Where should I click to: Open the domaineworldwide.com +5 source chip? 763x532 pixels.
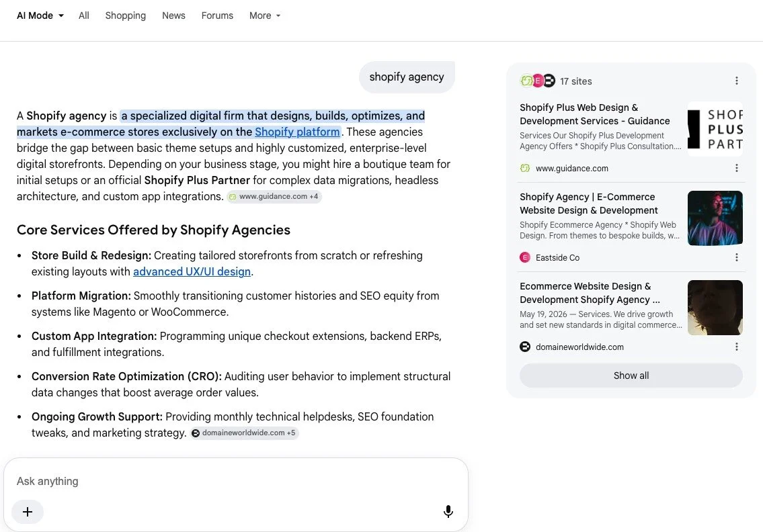(244, 433)
